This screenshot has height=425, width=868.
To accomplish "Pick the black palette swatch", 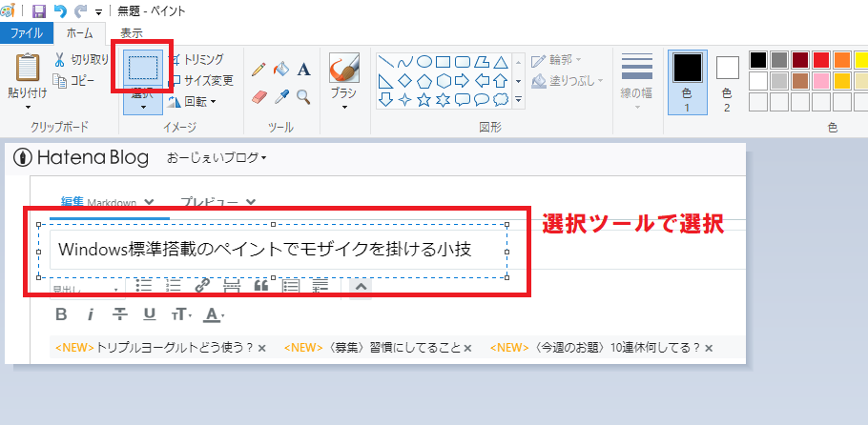I will pos(758,60).
